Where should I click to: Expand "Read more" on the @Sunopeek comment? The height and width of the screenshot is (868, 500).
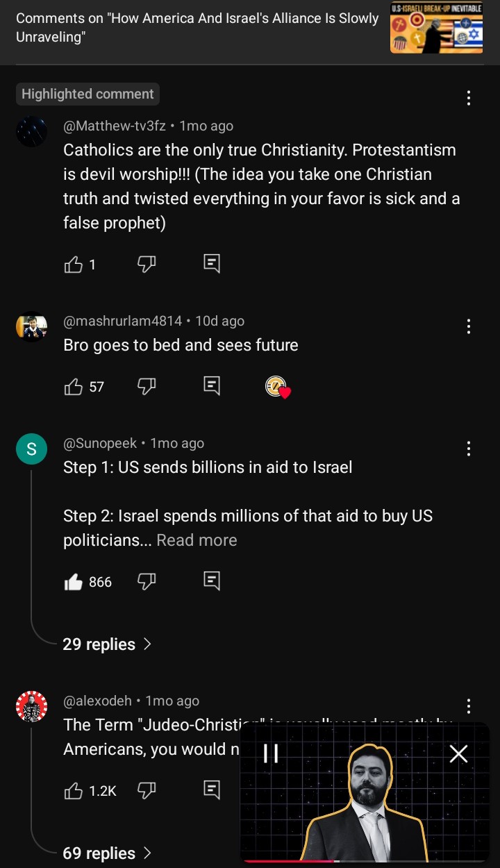click(x=197, y=540)
